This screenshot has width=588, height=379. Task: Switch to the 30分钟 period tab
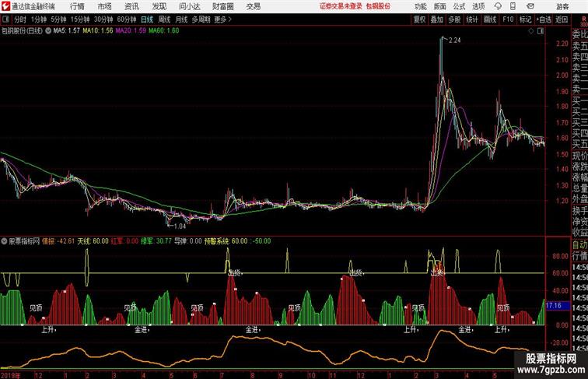pos(103,19)
